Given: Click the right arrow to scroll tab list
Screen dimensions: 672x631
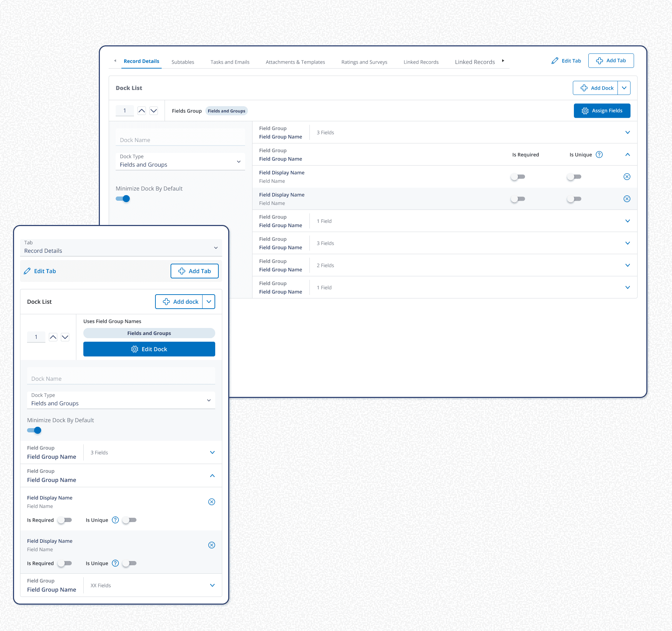Looking at the screenshot, I should click(x=503, y=60).
